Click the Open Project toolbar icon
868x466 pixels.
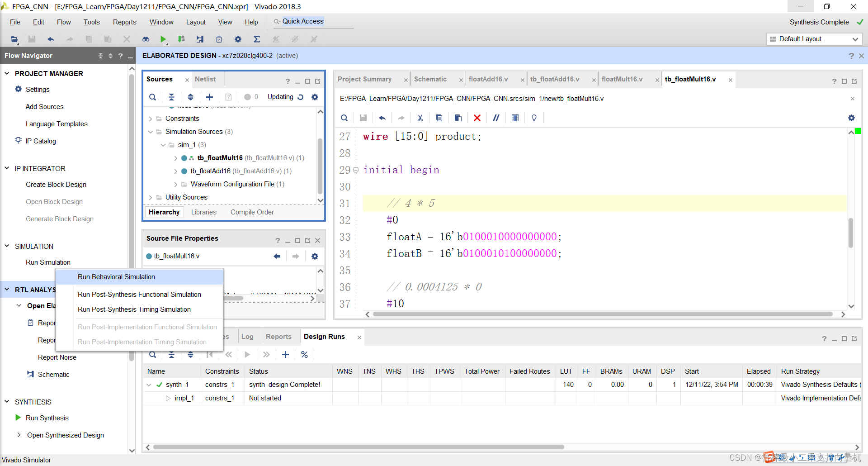[14, 39]
